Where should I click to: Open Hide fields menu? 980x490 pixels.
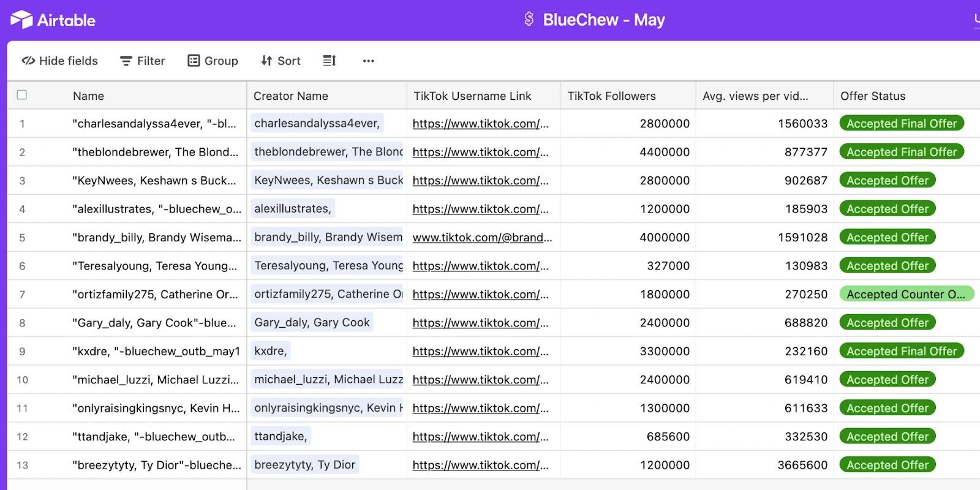[60, 61]
